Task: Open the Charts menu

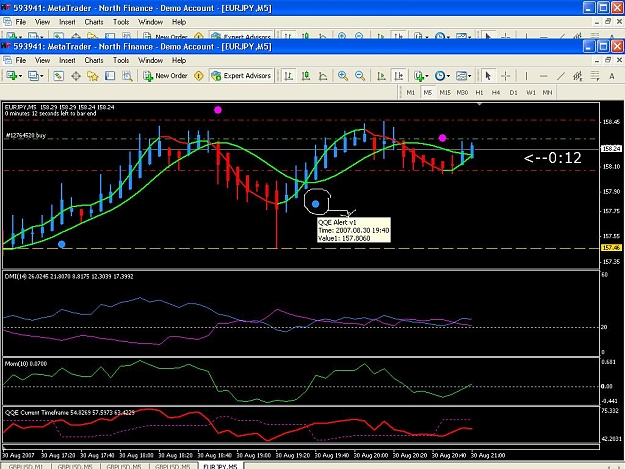Action: click(94, 60)
